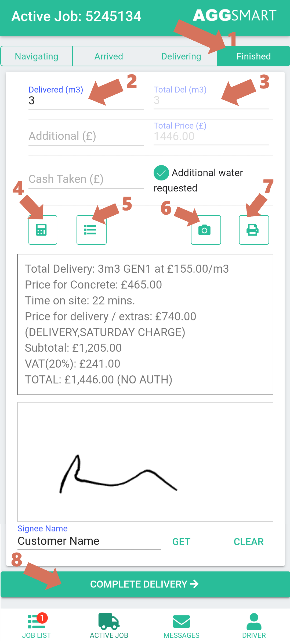Toggle Additional water requested checkbox
Viewport: 290px width, 644px height.
(x=161, y=173)
